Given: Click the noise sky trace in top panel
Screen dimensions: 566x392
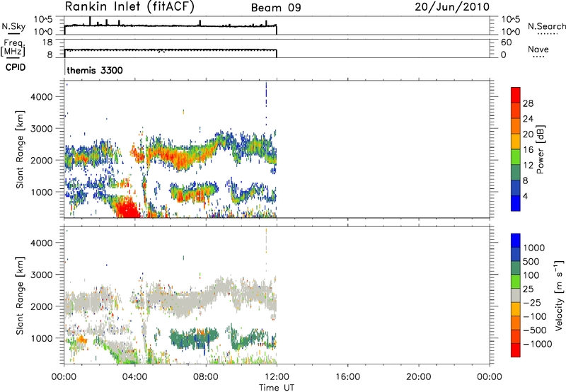Looking at the screenshot, I should 171,25.
